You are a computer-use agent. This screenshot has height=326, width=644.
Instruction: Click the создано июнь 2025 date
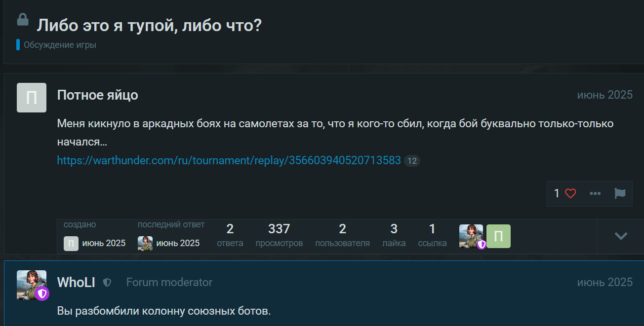click(x=104, y=243)
